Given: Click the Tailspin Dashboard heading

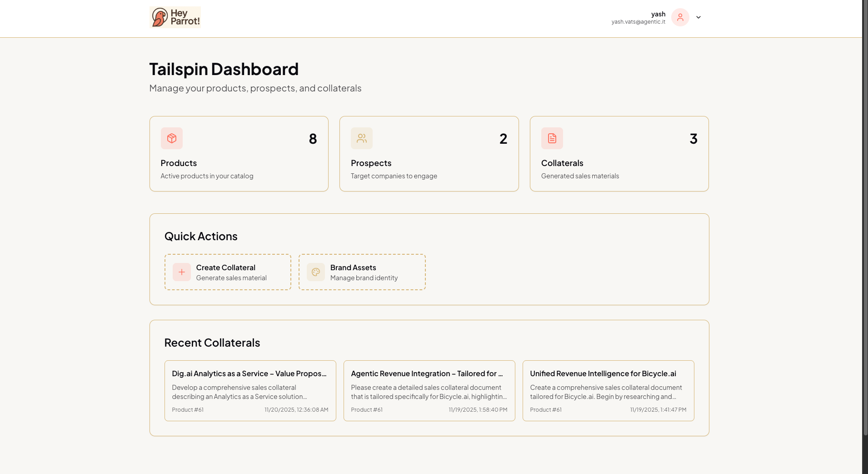Looking at the screenshot, I should point(224,69).
